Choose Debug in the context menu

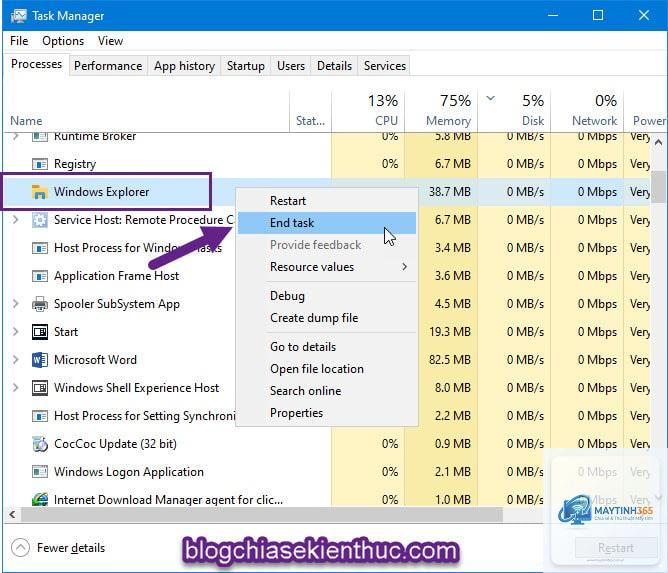327,296
